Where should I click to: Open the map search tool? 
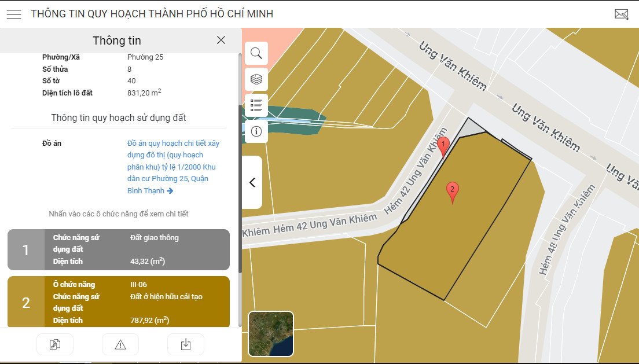[256, 53]
